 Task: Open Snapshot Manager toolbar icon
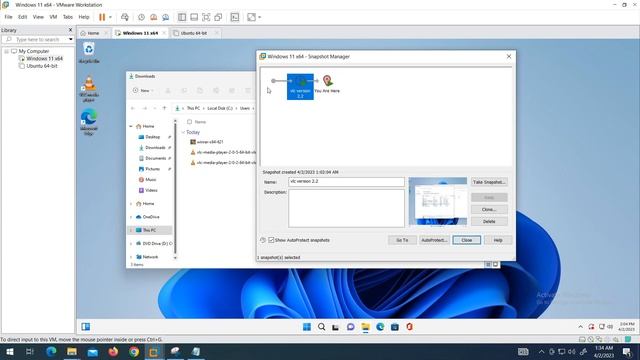coord(165,17)
